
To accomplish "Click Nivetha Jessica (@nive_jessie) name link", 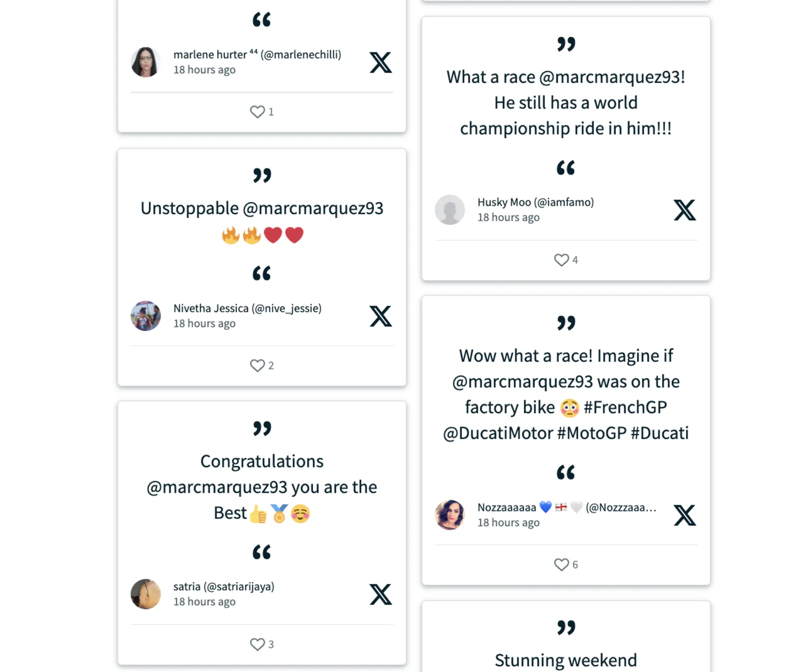I will 247,309.
